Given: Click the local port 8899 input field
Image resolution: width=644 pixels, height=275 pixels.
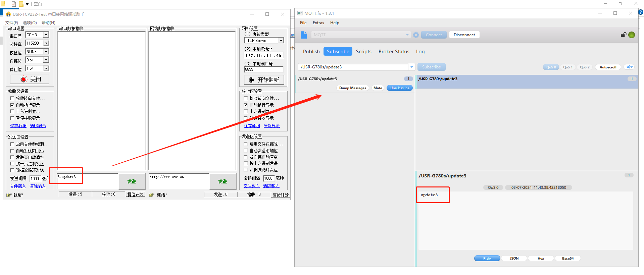Looking at the screenshot, I should point(263,69).
